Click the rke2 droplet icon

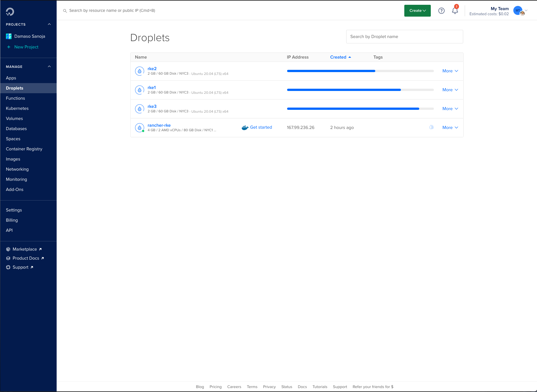click(x=139, y=71)
